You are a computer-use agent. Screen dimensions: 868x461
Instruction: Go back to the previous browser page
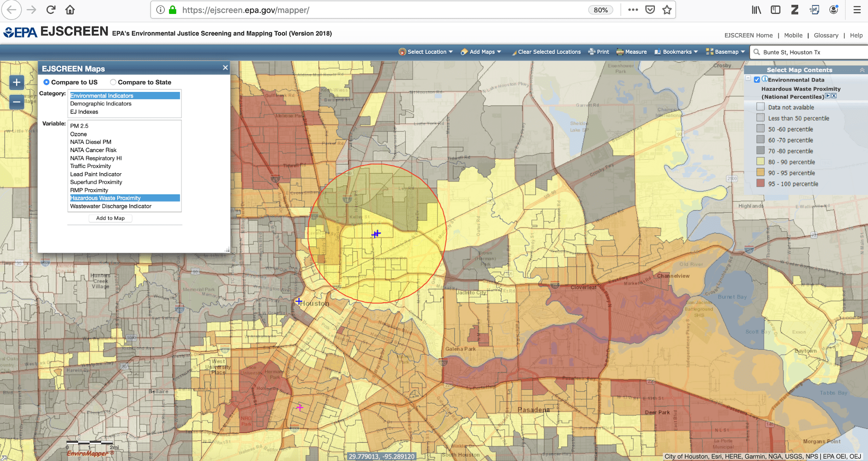pos(11,10)
